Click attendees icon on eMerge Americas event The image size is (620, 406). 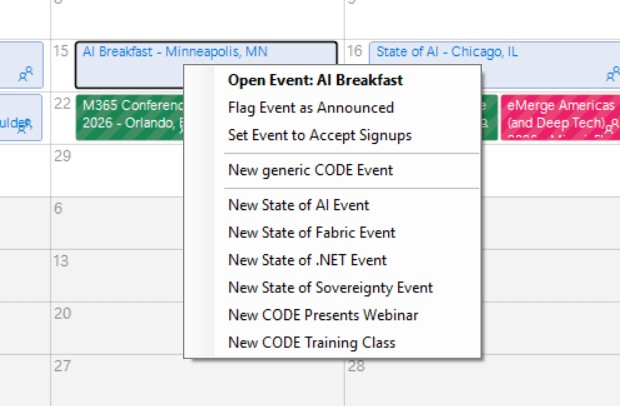click(x=611, y=124)
